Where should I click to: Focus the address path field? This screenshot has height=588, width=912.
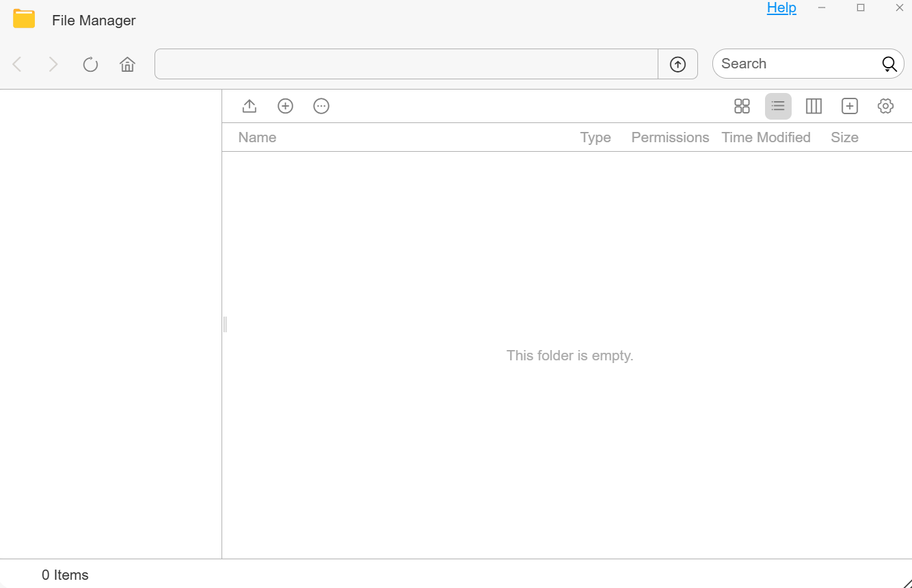406,64
